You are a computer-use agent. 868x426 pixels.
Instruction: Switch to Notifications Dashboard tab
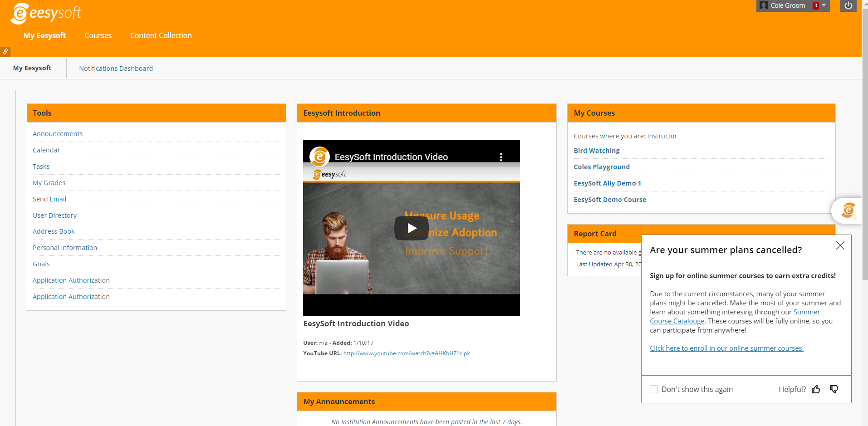click(x=116, y=69)
